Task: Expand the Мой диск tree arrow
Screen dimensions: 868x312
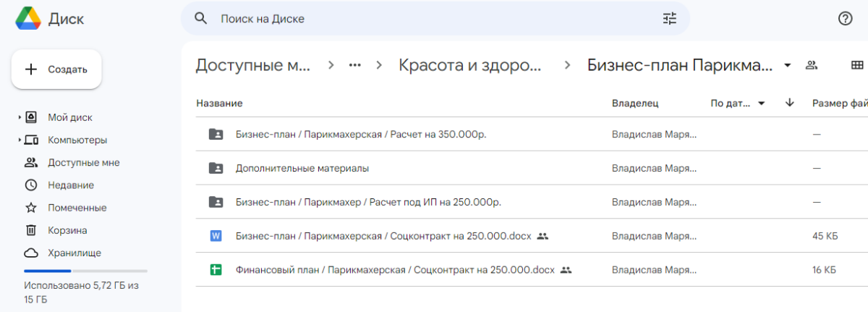Action: point(20,117)
